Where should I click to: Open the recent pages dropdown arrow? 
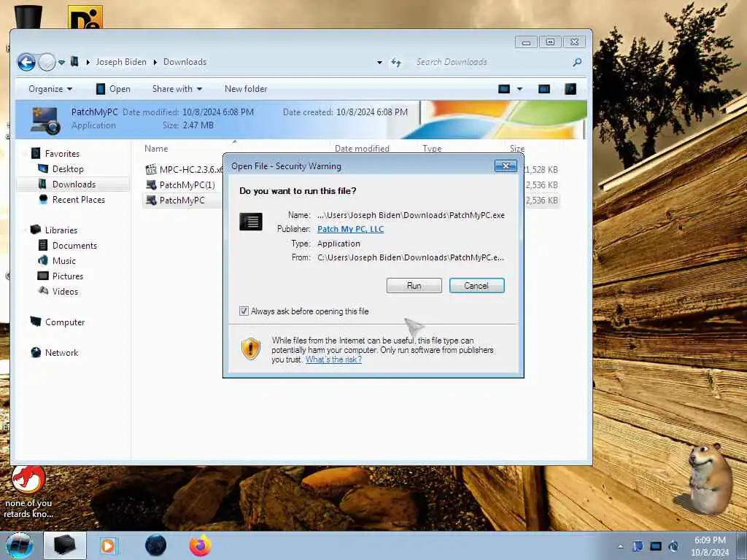61,63
